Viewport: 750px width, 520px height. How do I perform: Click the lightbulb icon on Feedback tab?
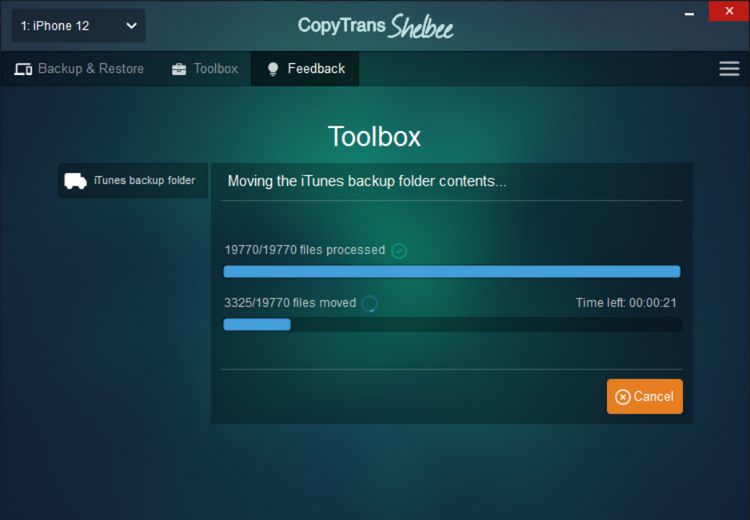273,69
